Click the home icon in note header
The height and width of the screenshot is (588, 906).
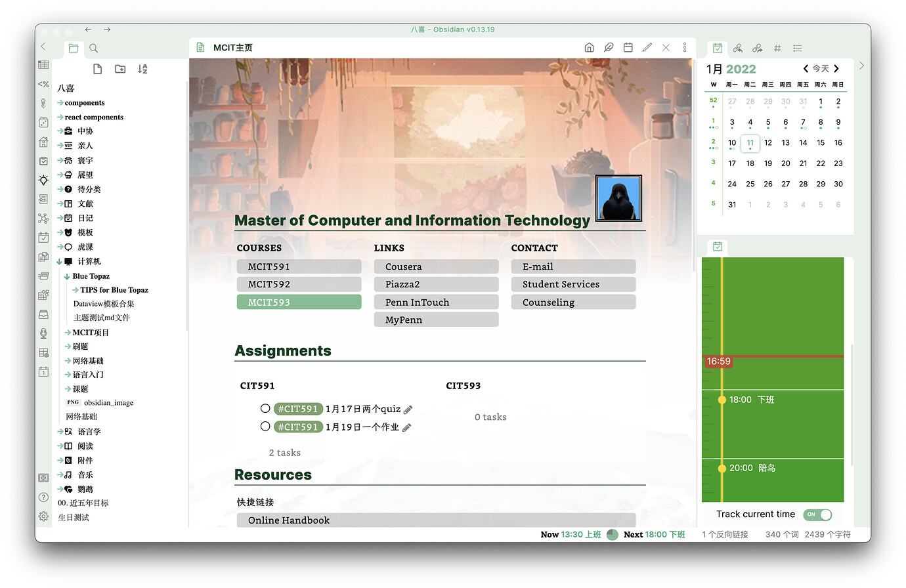point(589,47)
